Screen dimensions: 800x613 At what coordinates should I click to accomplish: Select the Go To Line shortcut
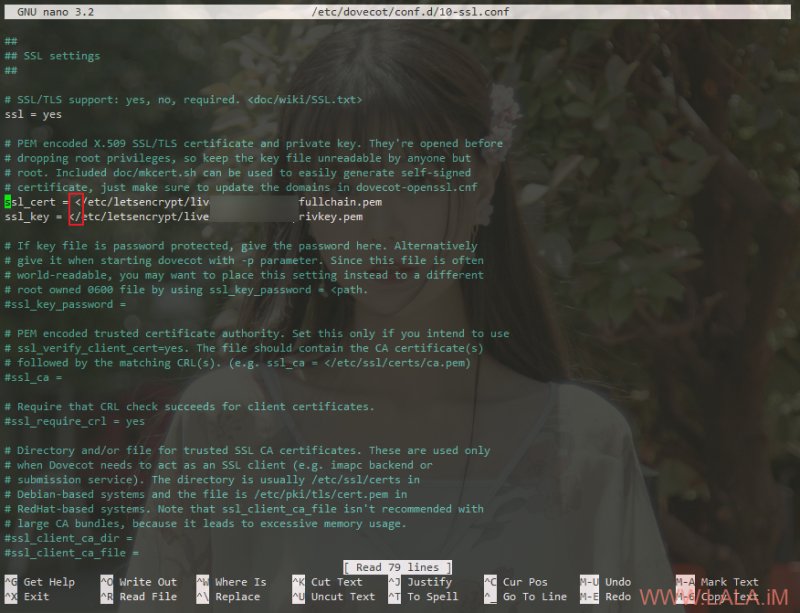(535, 597)
